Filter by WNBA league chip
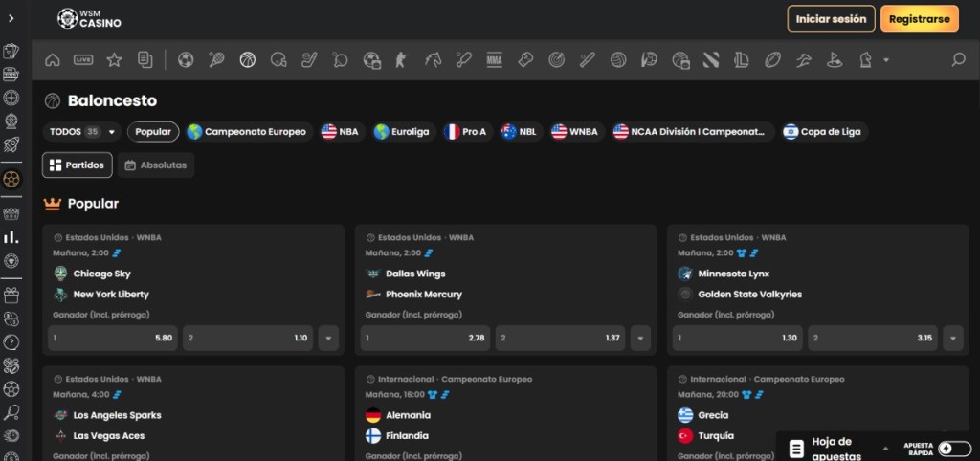Viewport: 980px width, 461px height. click(575, 132)
